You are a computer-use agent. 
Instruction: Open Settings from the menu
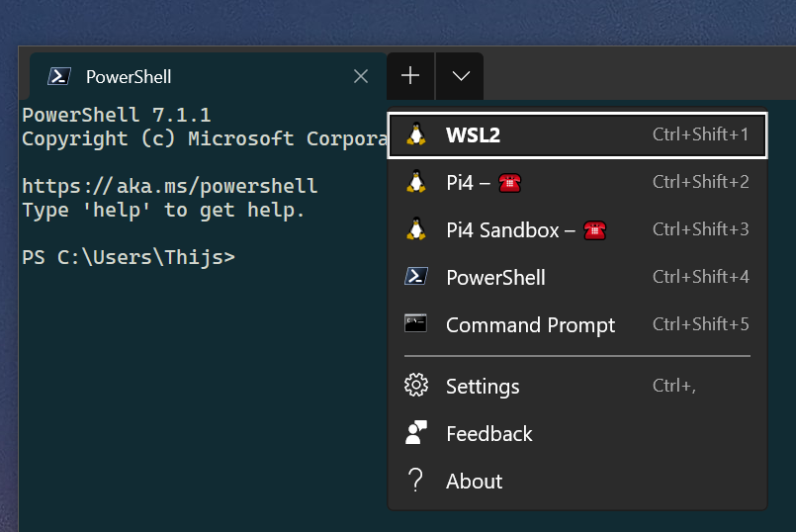(577, 387)
